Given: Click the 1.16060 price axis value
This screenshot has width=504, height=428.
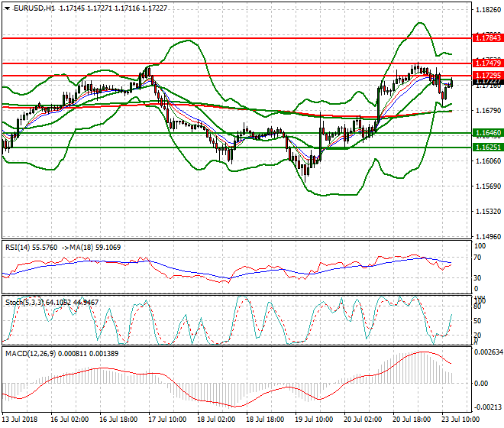Looking at the screenshot, I should (x=488, y=160).
